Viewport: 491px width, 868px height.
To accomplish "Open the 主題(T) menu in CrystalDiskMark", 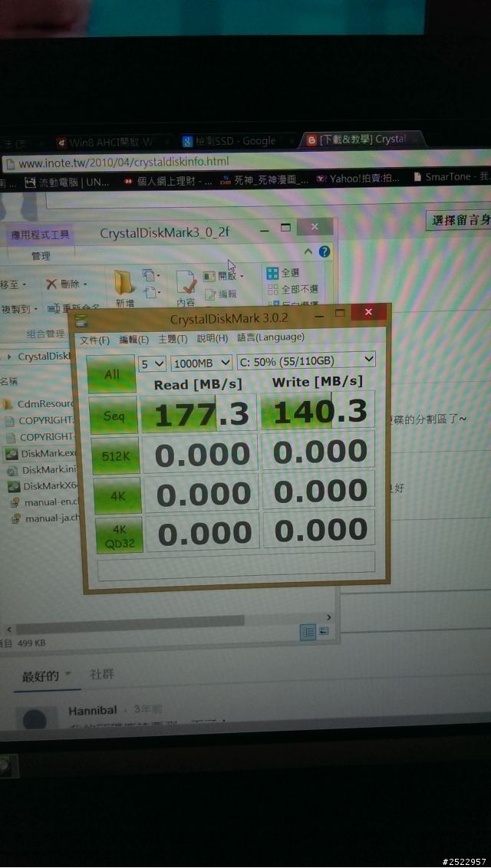I will 173,339.
